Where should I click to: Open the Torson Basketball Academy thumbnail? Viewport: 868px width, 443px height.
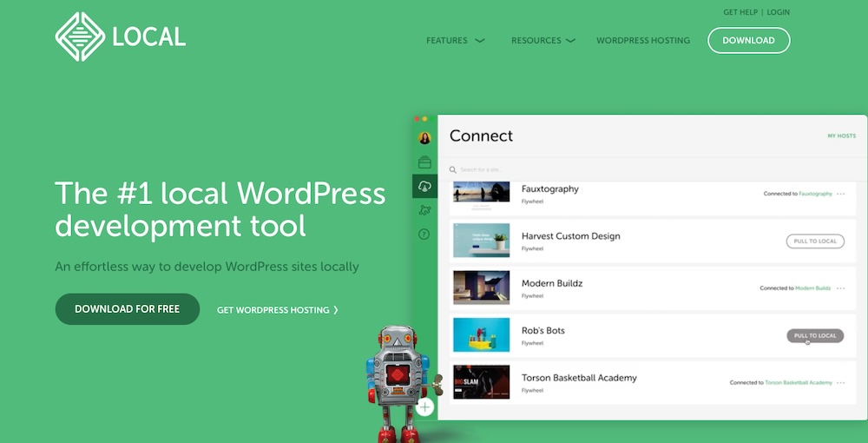482,382
